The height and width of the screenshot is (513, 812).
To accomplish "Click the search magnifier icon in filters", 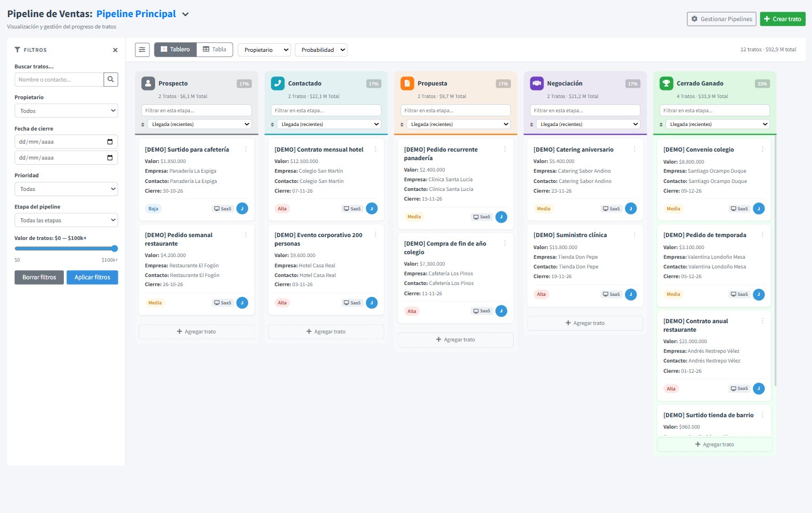I will 111,79.
